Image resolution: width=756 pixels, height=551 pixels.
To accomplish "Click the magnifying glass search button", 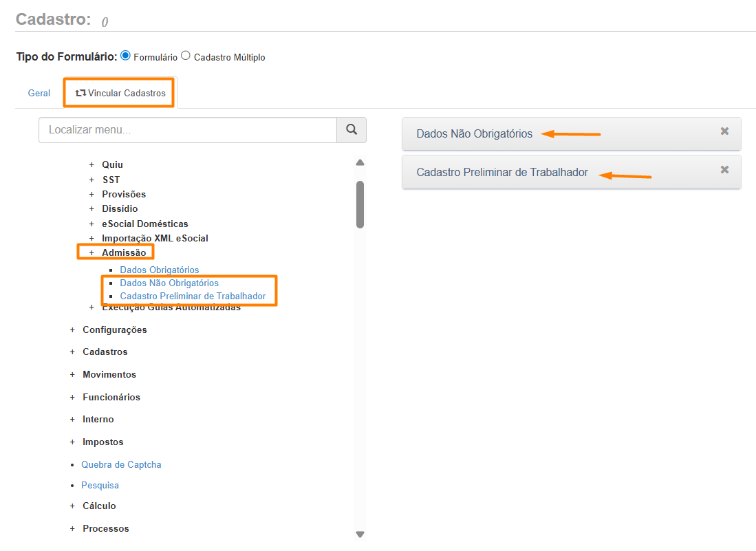I will coord(351,129).
